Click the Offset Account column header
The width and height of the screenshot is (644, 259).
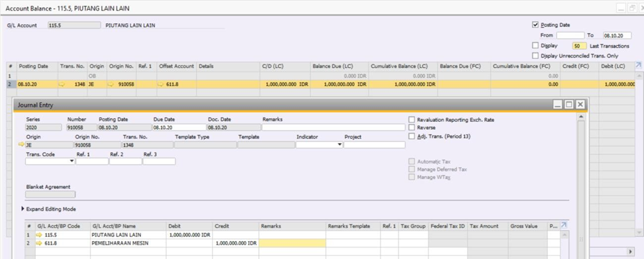[x=177, y=66]
